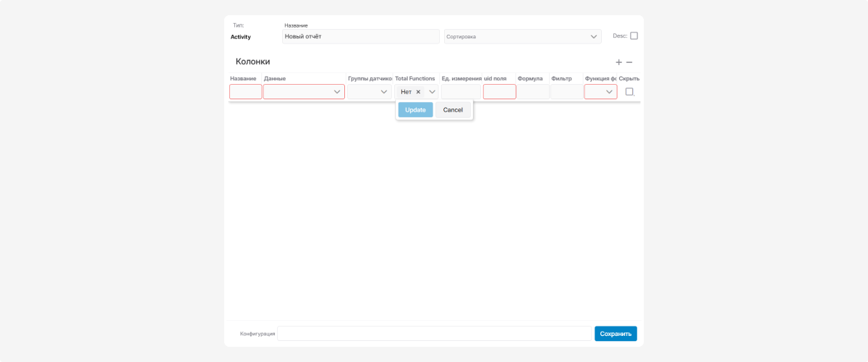This screenshot has width=868, height=362.
Task: Click the Название column input field
Action: pos(245,92)
